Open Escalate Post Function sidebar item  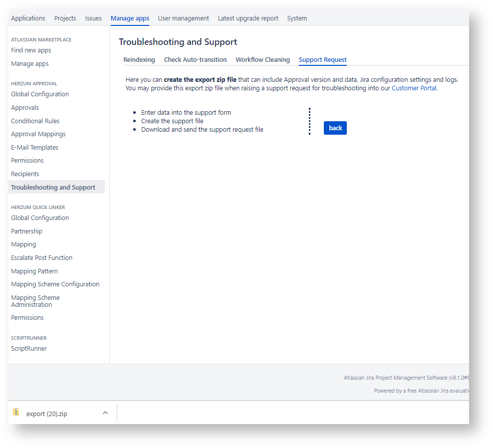(x=41, y=258)
